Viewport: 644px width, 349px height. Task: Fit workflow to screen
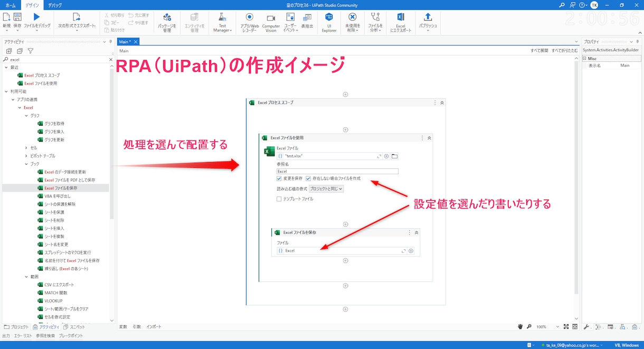pyautogui.click(x=566, y=327)
